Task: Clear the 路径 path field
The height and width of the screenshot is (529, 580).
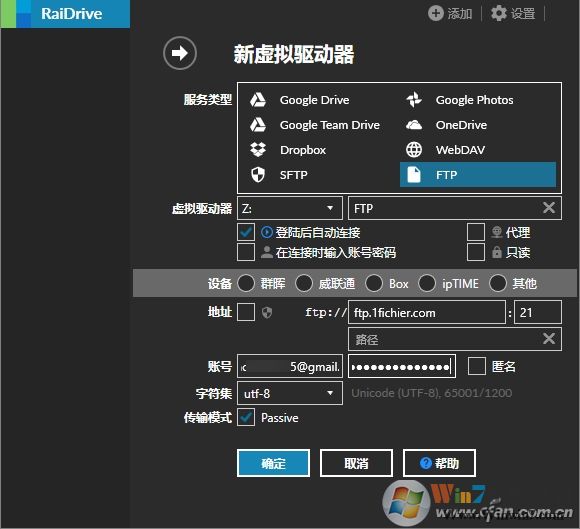Action: [549, 338]
